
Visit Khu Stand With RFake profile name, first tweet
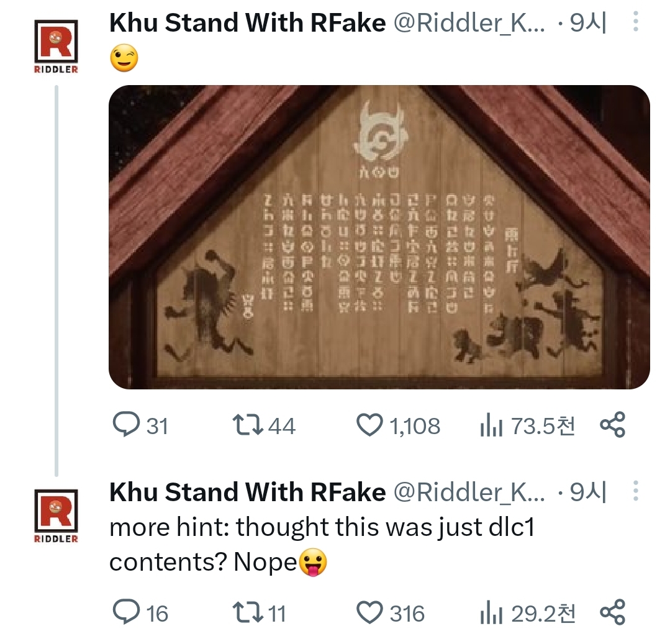coord(247,22)
